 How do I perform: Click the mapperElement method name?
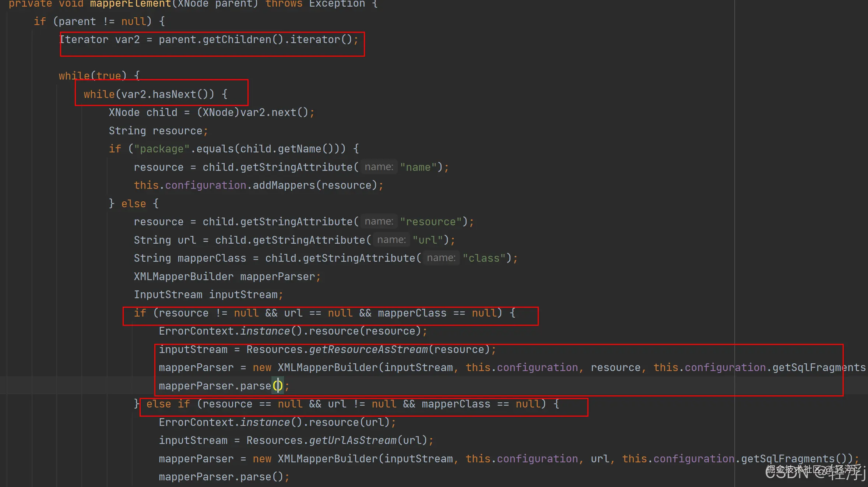[130, 4]
